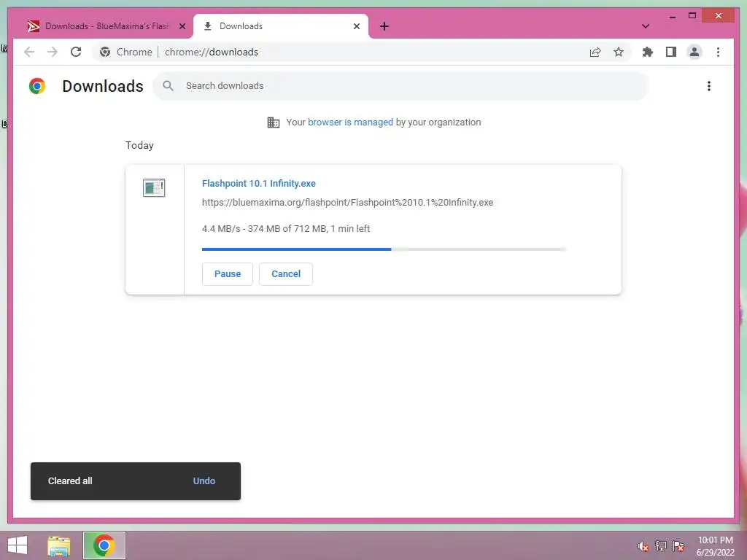Bookmark this tab with the star icon
Screen dimensions: 747x560
pos(619,52)
